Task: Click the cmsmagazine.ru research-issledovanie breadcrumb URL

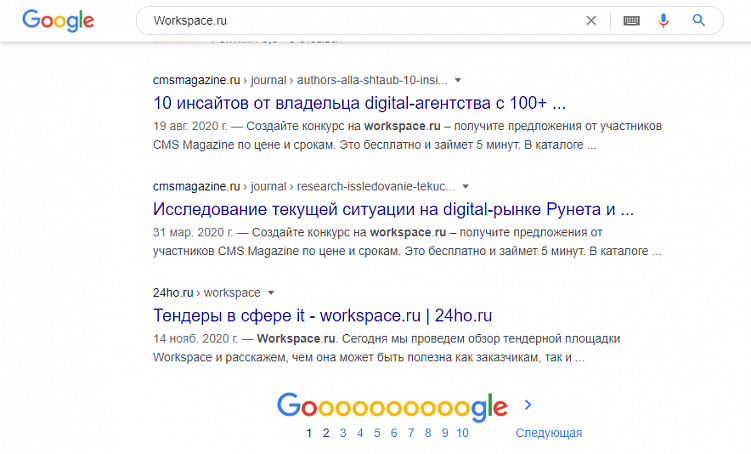Action: [x=304, y=186]
